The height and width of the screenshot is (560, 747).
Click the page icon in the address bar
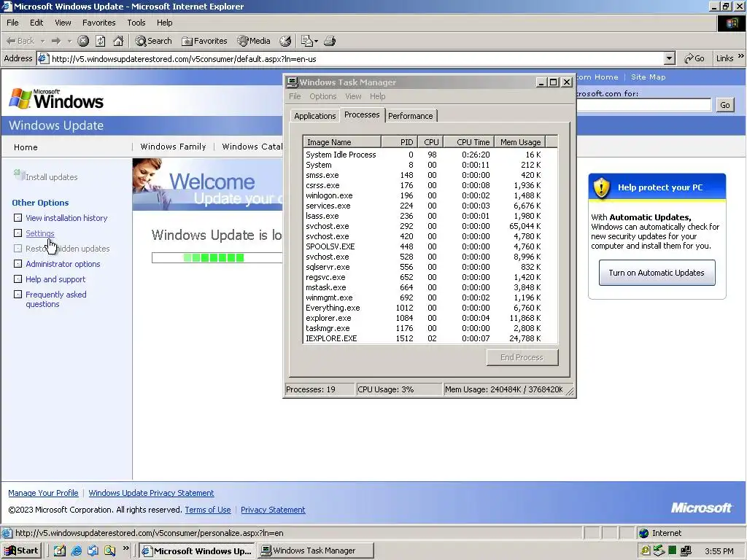(x=43, y=58)
